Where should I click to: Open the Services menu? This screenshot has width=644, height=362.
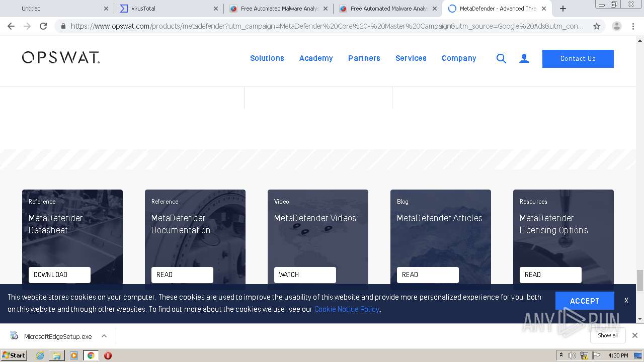[411, 58]
